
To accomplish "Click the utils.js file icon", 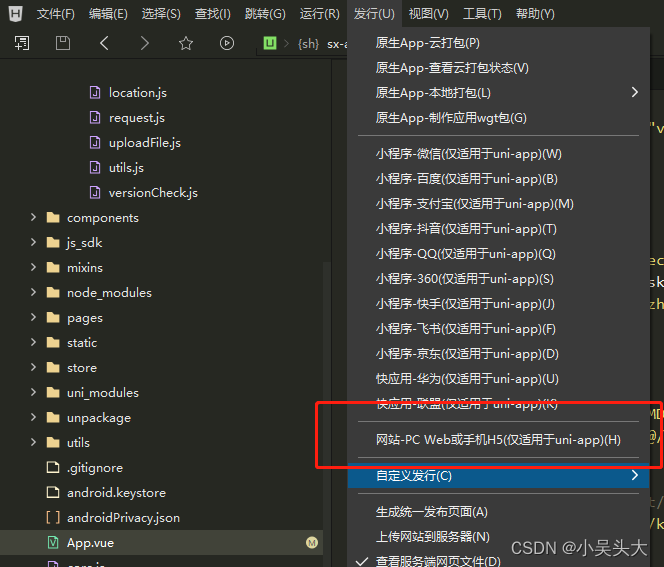I will pyautogui.click(x=95, y=167).
